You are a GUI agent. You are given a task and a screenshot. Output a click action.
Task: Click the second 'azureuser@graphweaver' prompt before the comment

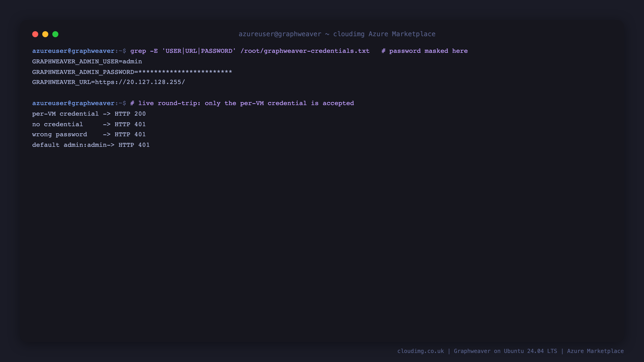73,103
